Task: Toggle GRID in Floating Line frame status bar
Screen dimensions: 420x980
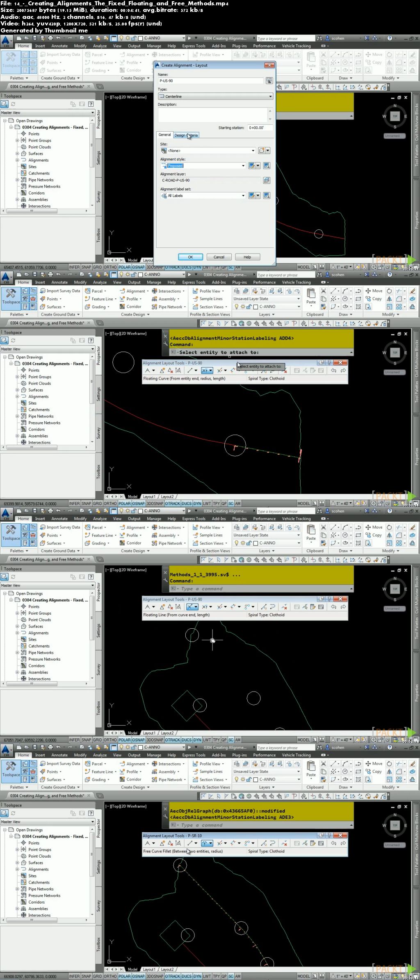Action: tap(97, 740)
